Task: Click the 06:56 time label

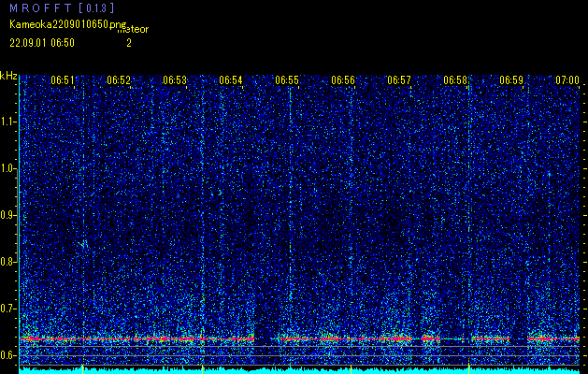Action: (x=343, y=79)
